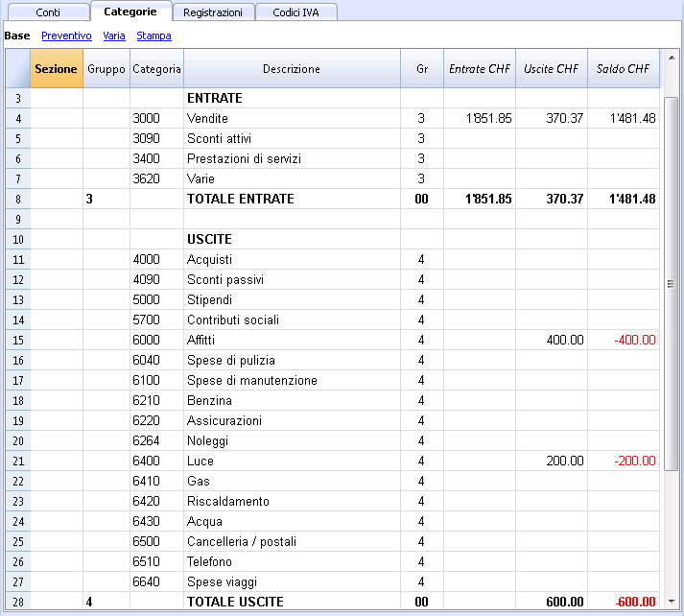Viewport: 684px width, 616px height.
Task: Select the Contributi sociali cell
Action: [292, 320]
